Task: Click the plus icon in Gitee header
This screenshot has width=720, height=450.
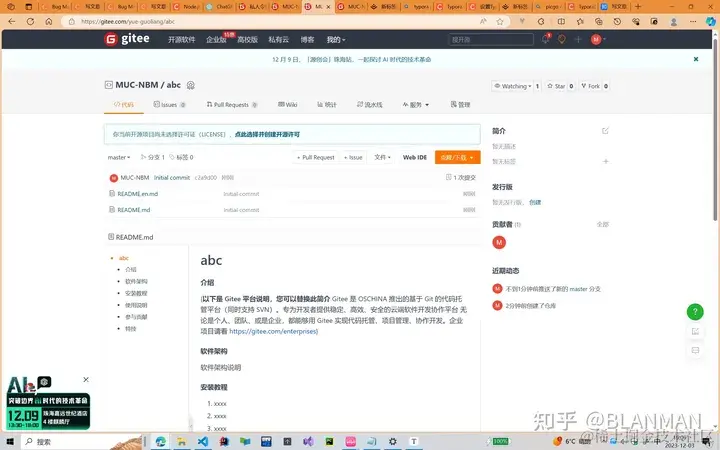Action: click(x=578, y=39)
